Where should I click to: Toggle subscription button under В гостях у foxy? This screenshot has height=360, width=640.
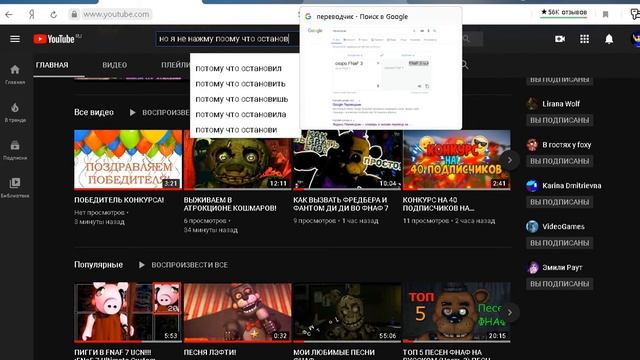point(560,161)
